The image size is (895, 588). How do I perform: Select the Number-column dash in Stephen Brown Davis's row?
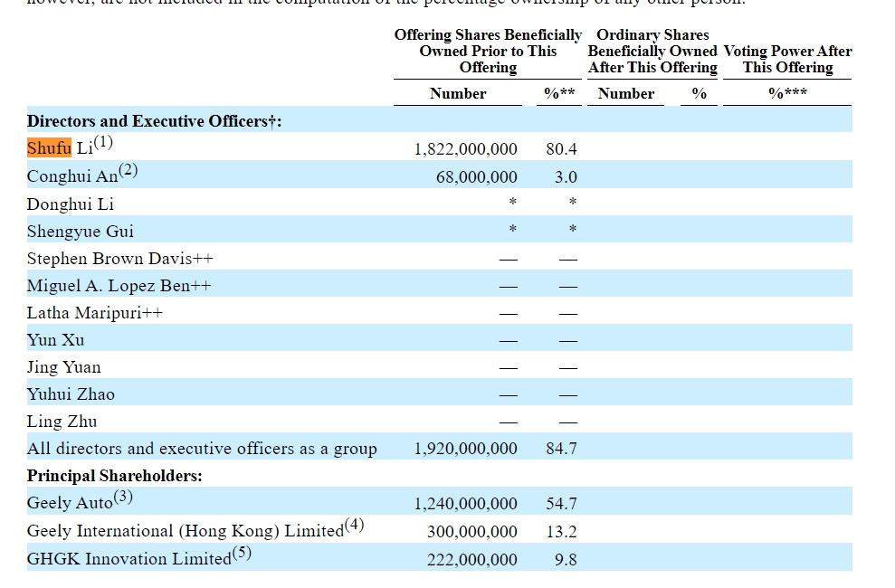click(508, 260)
